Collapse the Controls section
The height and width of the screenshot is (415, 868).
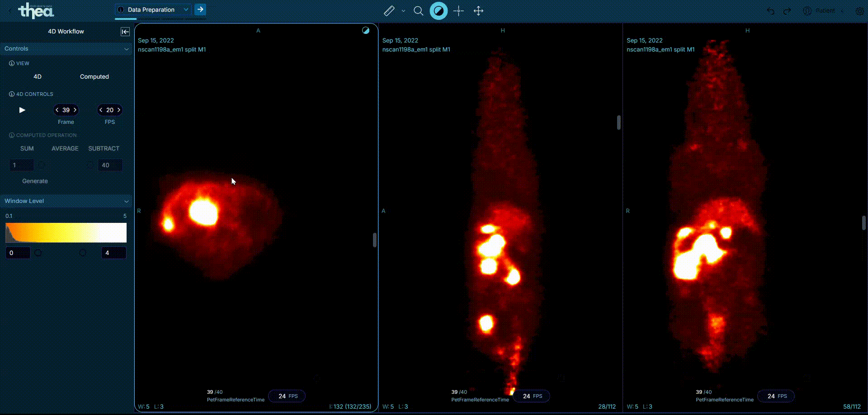126,49
